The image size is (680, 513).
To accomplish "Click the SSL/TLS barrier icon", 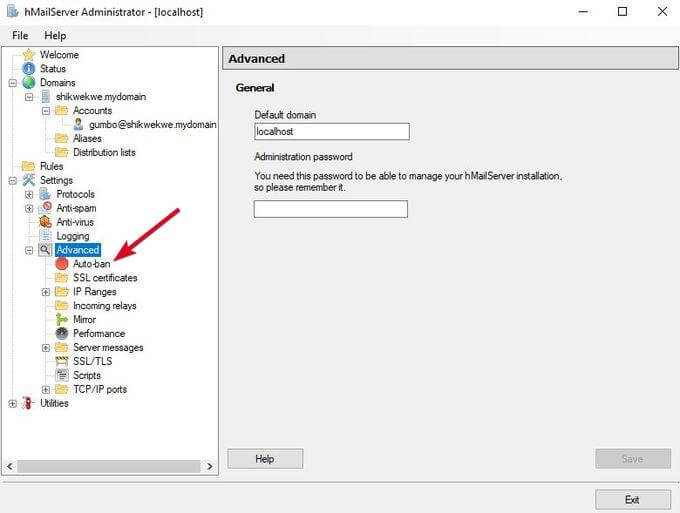I will click(x=62, y=361).
